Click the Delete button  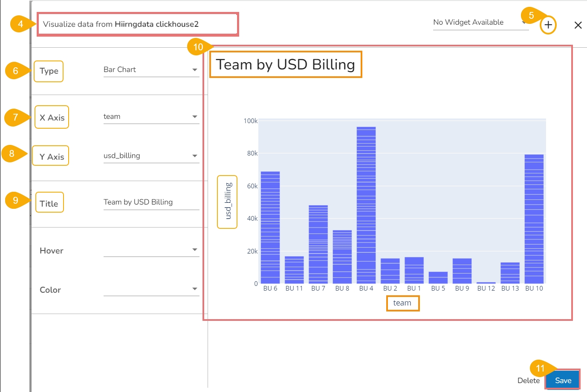tap(528, 380)
